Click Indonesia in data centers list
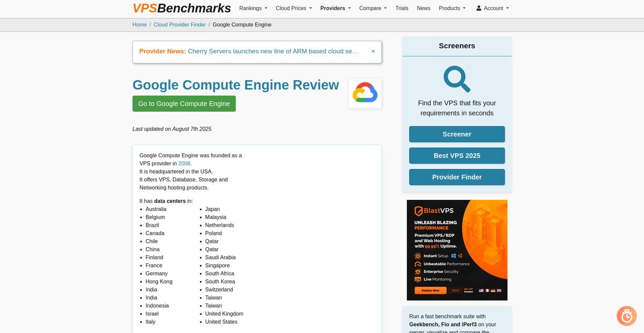 pos(157,306)
